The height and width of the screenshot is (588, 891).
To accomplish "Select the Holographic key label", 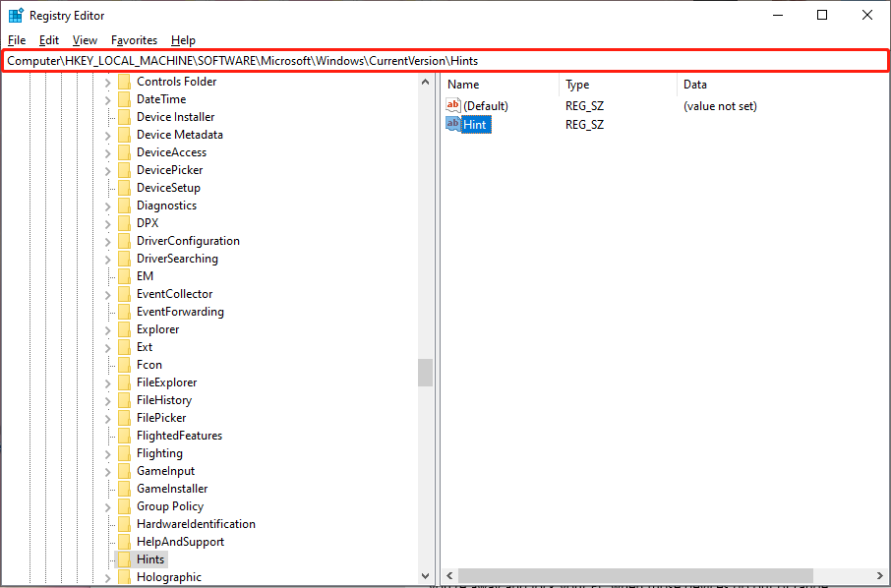I will point(169,577).
